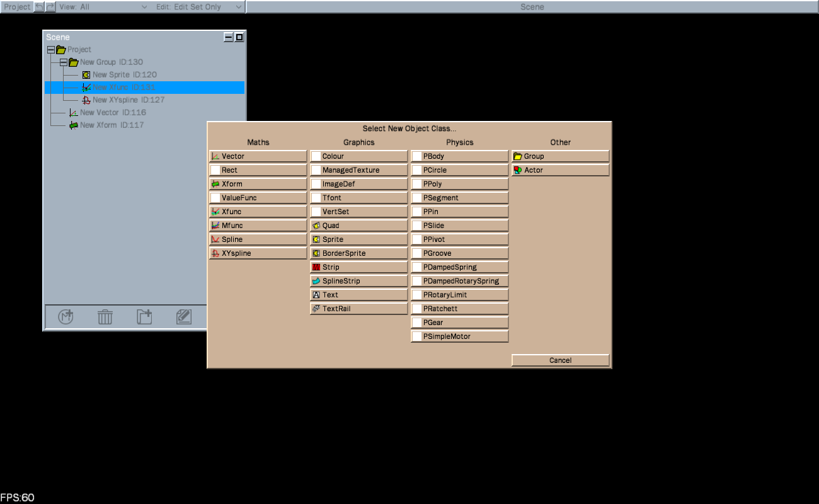Click the add new object icon
819x504 pixels.
pos(66,317)
